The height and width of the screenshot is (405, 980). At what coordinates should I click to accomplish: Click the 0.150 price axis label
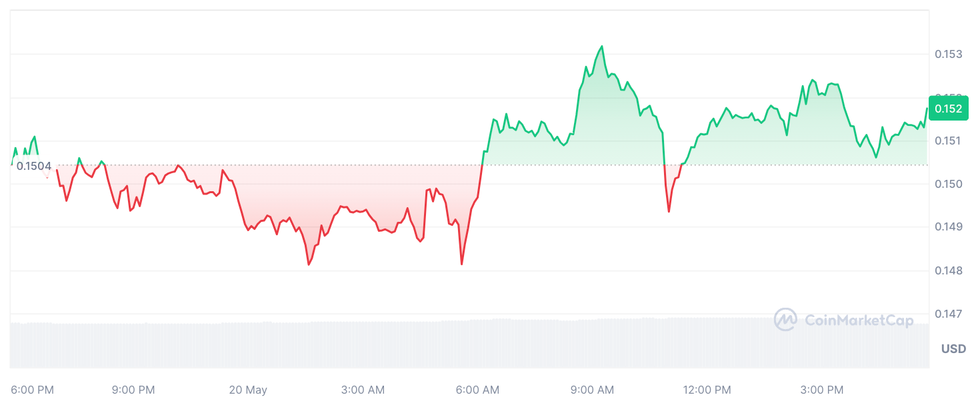tap(948, 184)
